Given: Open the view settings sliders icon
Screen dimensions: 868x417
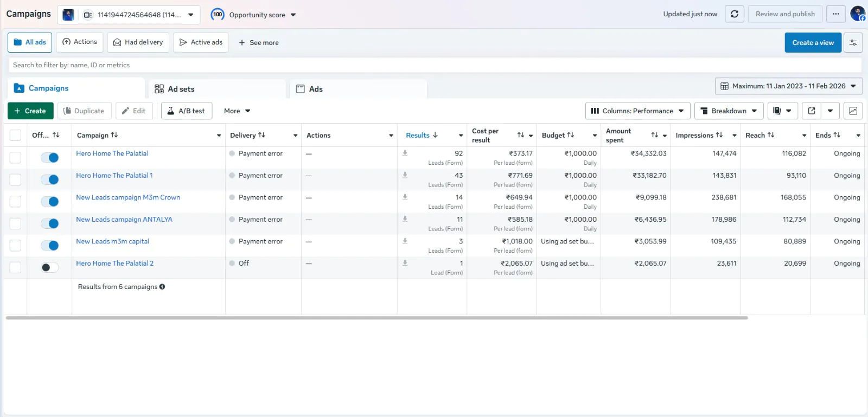Looking at the screenshot, I should click(853, 43).
